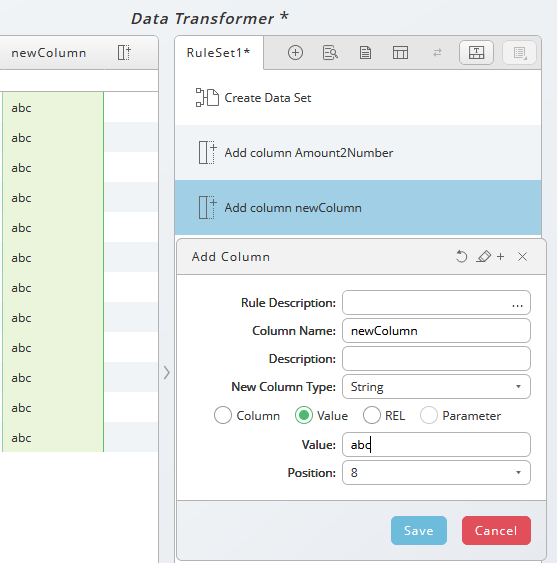The width and height of the screenshot is (557, 563).
Task: Select the Column radio button
Action: pos(223,415)
